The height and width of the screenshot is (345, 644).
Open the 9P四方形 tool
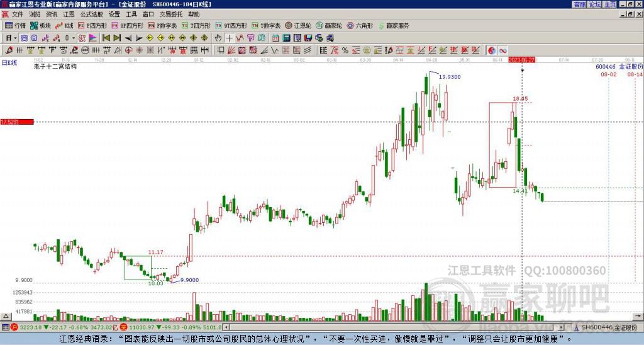[x=128, y=25]
